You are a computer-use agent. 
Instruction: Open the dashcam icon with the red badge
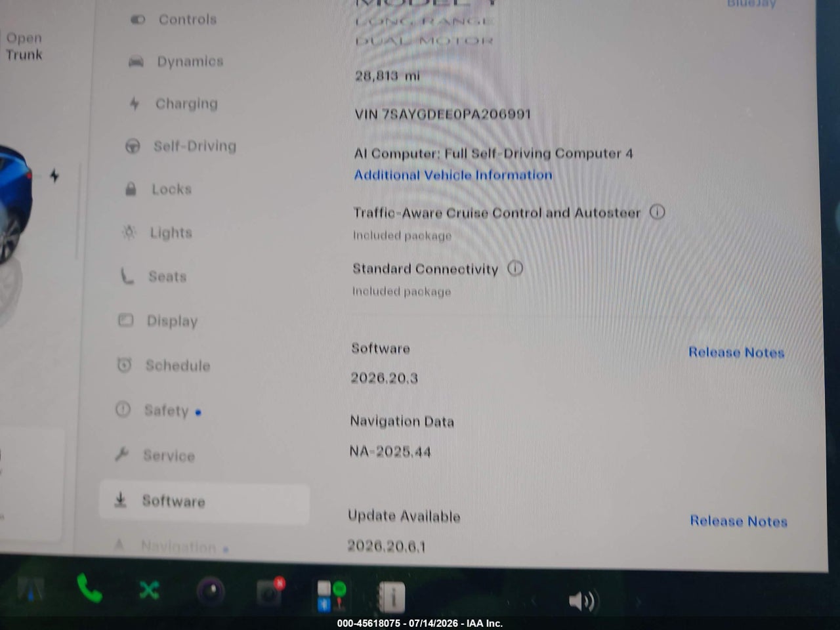click(x=270, y=593)
